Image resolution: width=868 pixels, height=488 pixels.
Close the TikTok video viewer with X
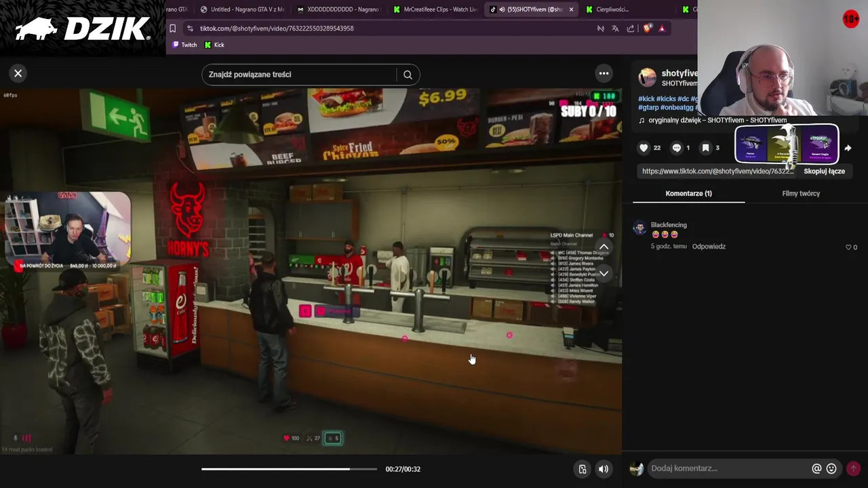18,73
